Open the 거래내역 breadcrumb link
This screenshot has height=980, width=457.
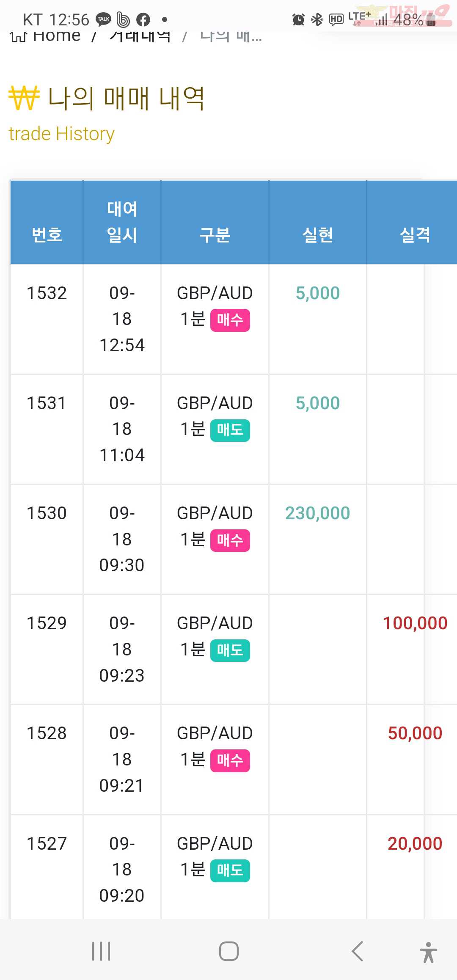(140, 36)
